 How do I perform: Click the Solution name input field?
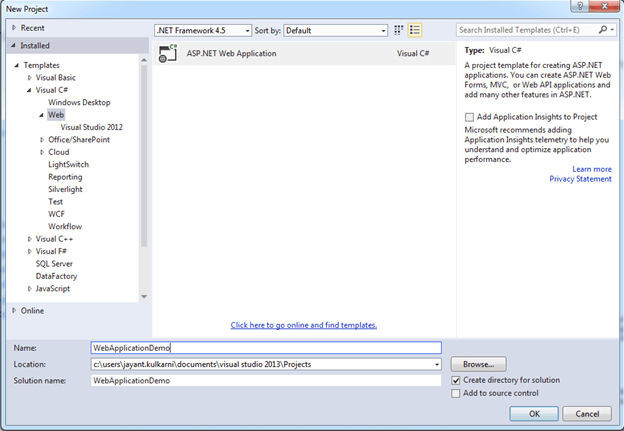pyautogui.click(x=266, y=381)
